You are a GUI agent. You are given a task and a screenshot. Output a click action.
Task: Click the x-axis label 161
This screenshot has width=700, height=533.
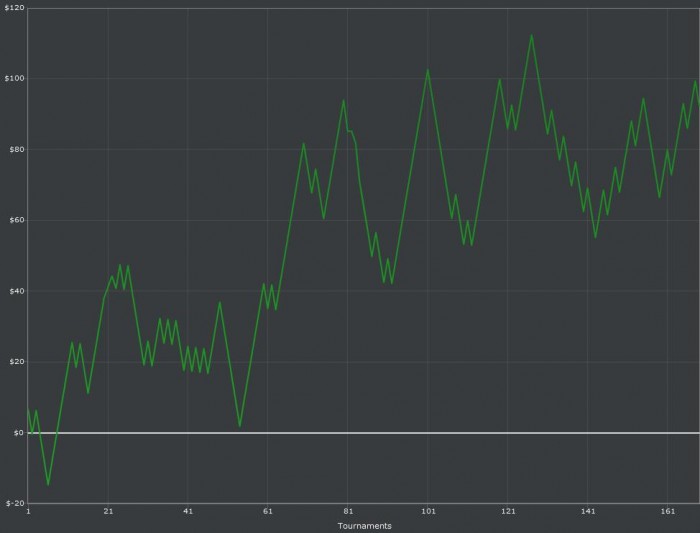pos(668,511)
